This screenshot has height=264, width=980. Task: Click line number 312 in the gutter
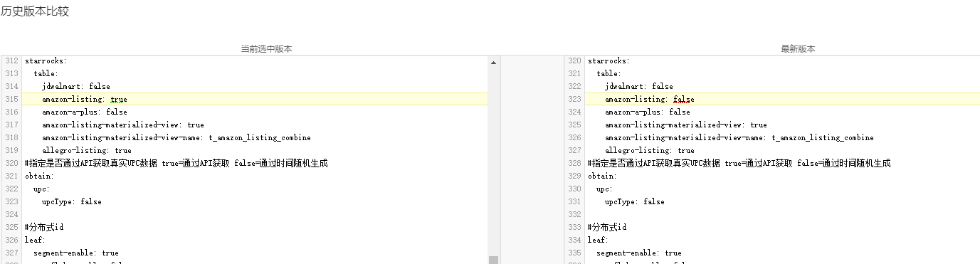coord(11,60)
